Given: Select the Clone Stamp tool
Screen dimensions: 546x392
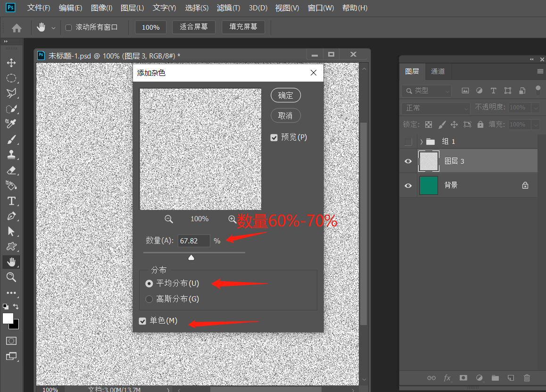Looking at the screenshot, I should pos(11,155).
